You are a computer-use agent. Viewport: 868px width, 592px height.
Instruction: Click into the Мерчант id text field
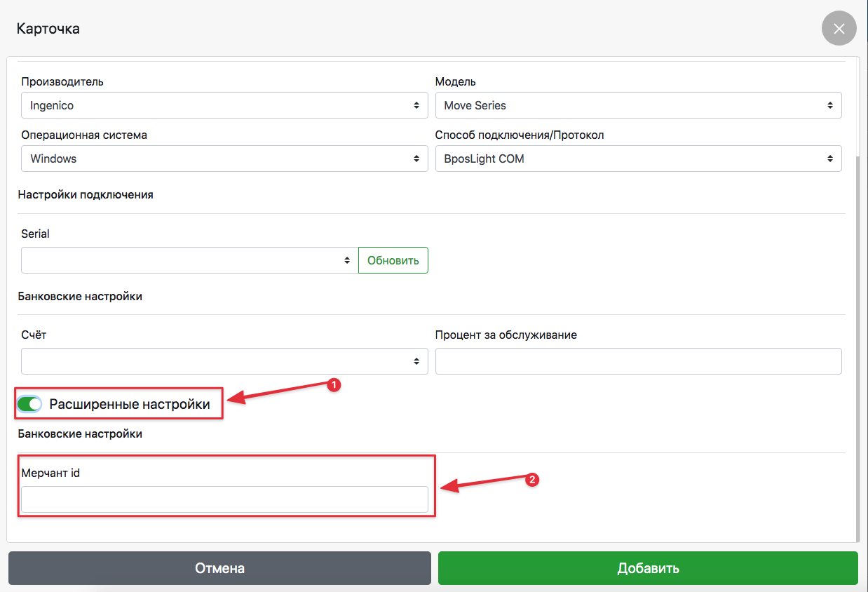coord(224,499)
